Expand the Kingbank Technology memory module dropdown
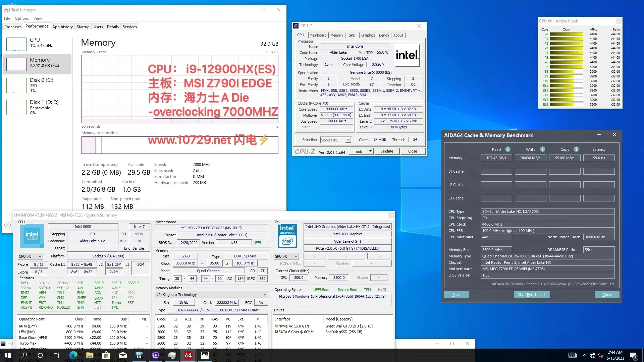This screenshot has width=644, height=362. coord(211,295)
